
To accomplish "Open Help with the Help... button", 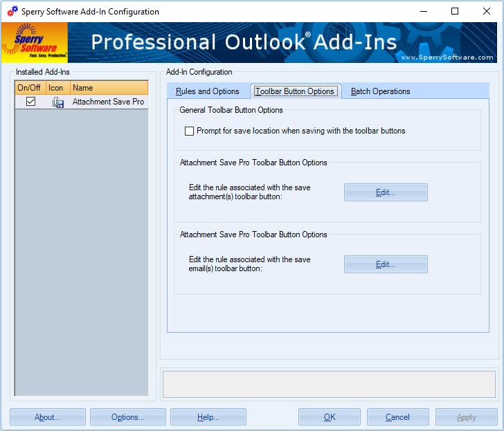I will pos(208,417).
